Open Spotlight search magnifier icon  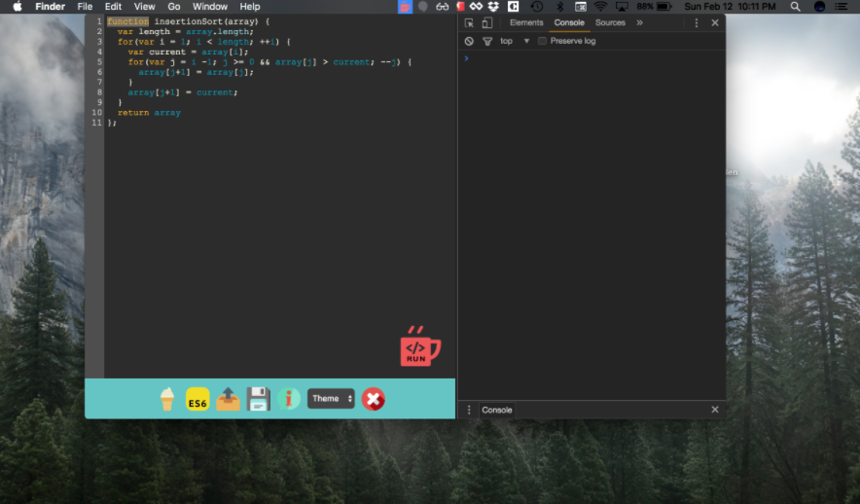click(795, 7)
